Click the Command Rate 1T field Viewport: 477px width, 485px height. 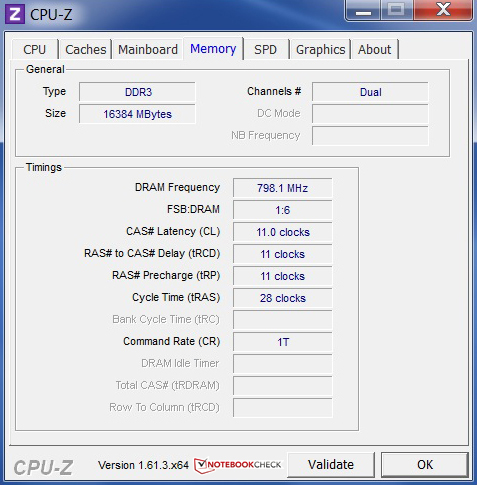click(283, 342)
